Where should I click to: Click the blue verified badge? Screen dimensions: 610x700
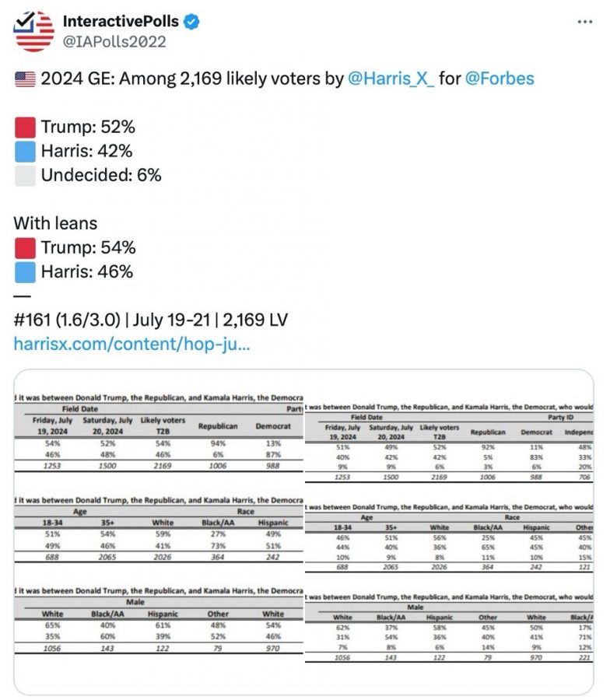(x=191, y=22)
